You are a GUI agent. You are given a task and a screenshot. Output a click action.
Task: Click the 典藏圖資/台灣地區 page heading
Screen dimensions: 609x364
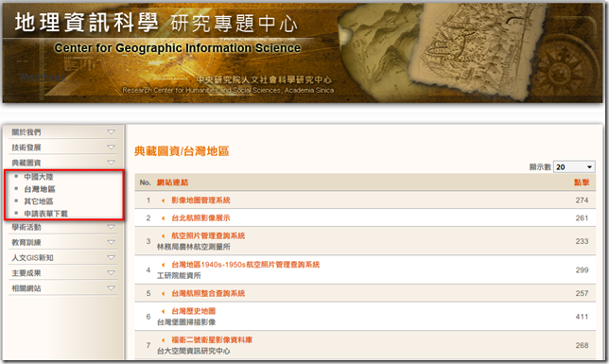[x=182, y=151]
